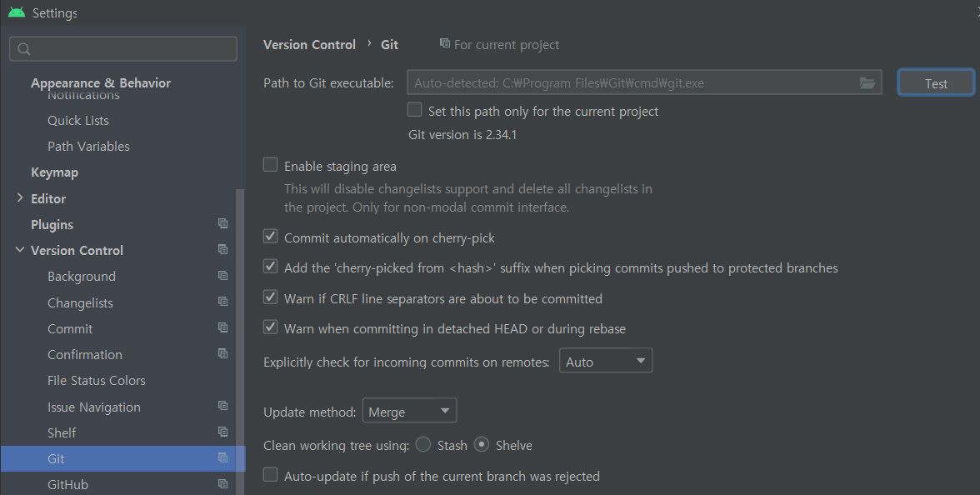Open the Commit settings page
This screenshot has width=980, height=495.
70,328
